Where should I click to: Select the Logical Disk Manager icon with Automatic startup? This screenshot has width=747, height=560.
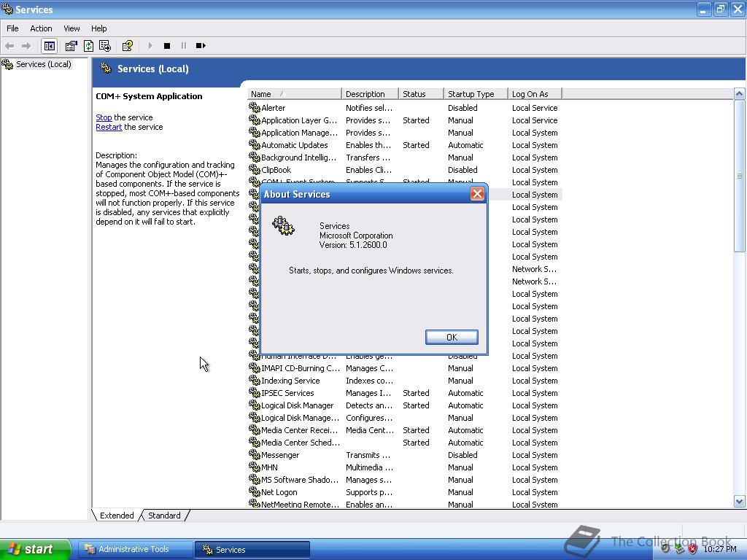[x=255, y=405]
